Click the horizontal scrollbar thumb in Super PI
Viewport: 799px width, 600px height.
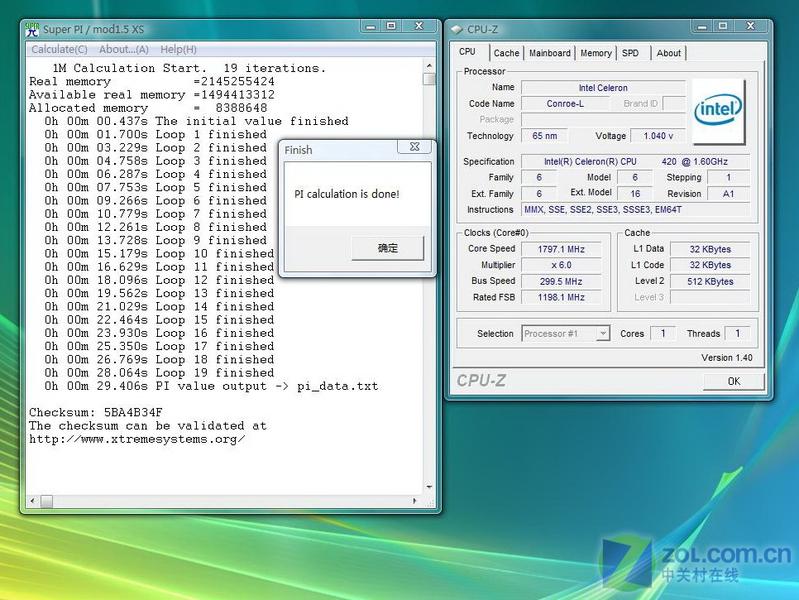coord(46,502)
